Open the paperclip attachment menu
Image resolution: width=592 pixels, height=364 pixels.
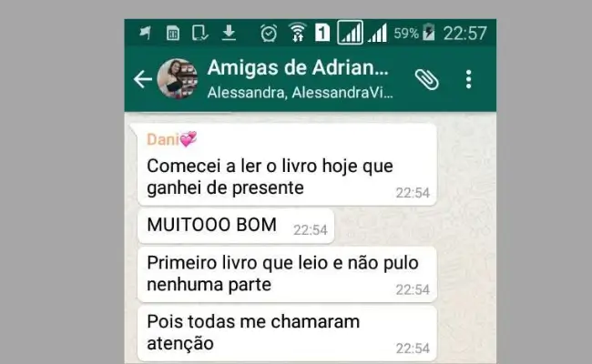[427, 79]
